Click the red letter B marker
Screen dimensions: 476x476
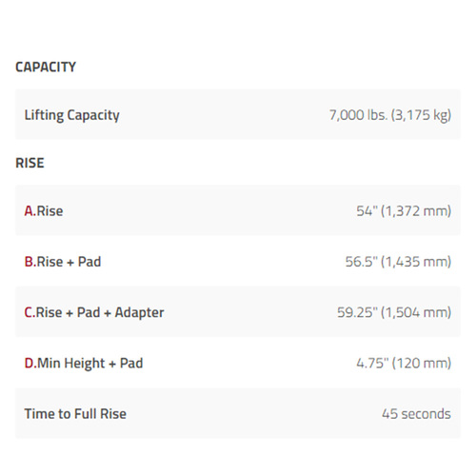(x=30, y=262)
